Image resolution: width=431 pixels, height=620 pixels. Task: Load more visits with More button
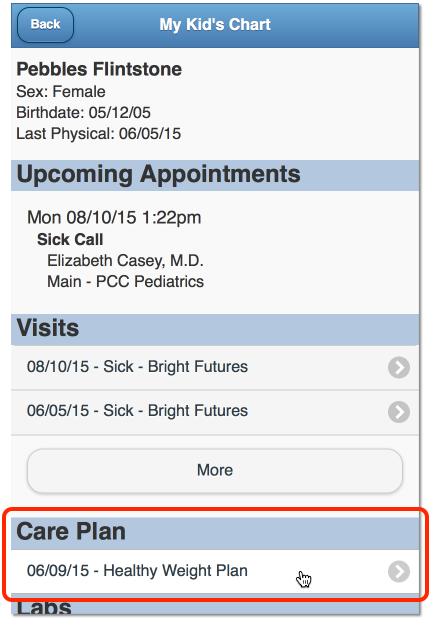pos(215,471)
